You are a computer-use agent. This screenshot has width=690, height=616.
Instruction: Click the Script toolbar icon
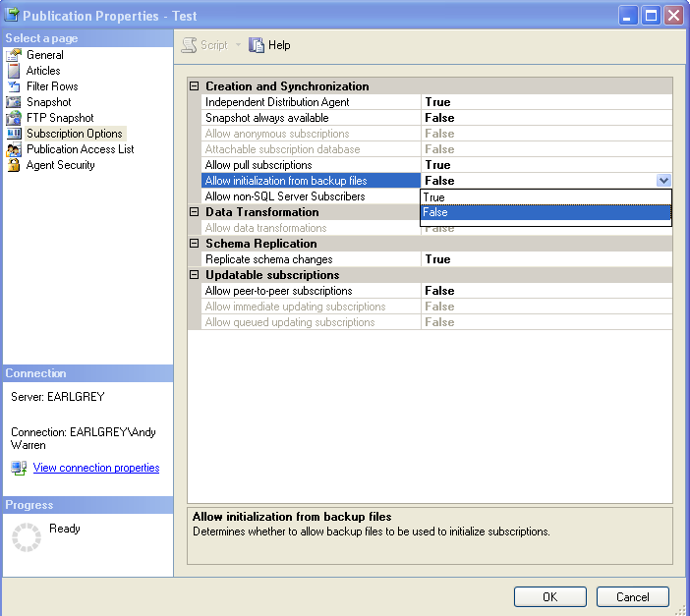point(190,45)
